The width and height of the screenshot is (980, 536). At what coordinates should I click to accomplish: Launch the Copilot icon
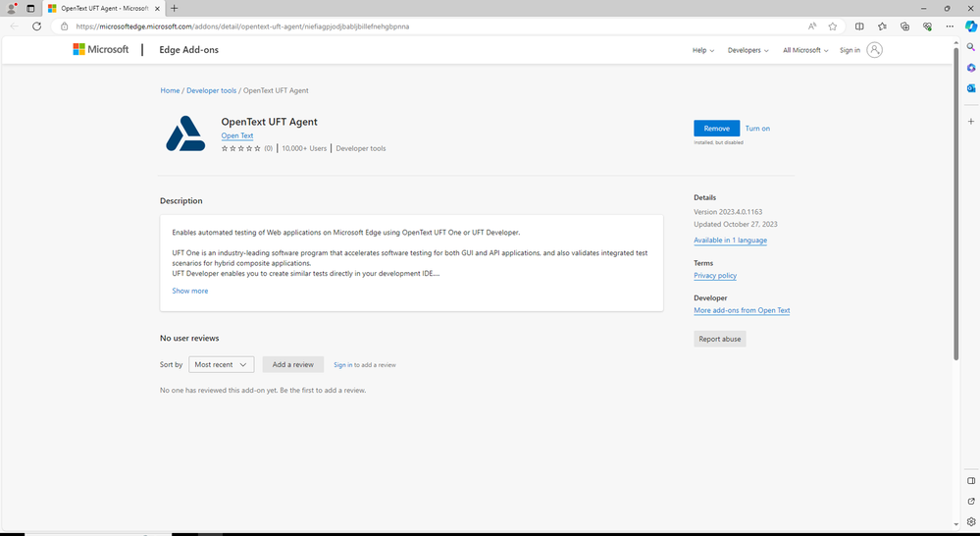[x=970, y=27]
